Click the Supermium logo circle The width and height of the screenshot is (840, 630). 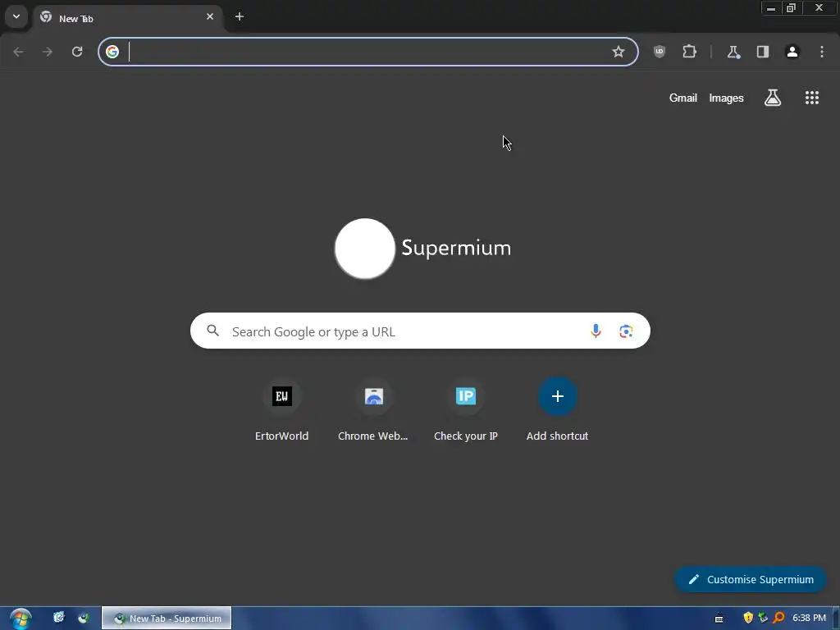pyautogui.click(x=365, y=249)
